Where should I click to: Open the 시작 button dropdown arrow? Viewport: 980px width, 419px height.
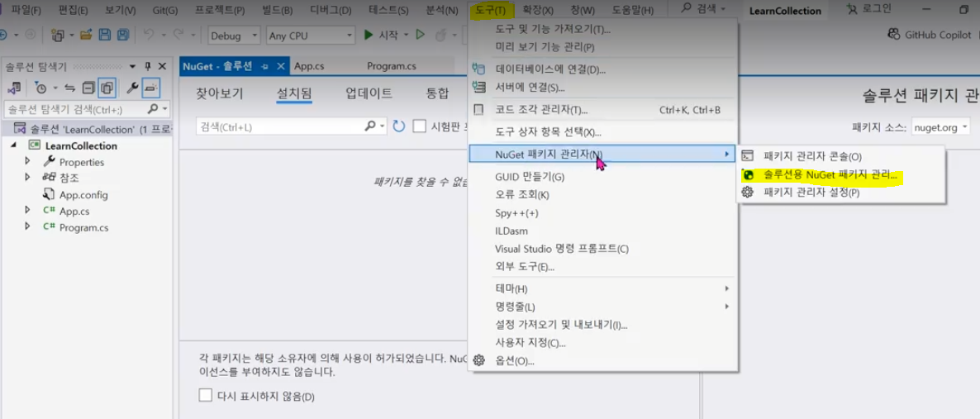[x=407, y=35]
